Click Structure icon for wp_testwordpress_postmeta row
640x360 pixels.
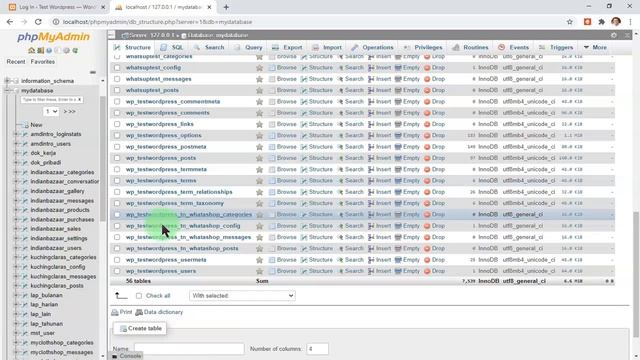click(x=304, y=147)
